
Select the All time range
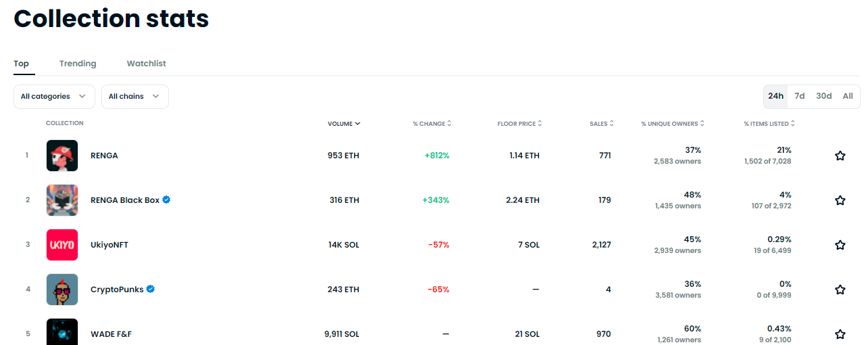point(848,96)
